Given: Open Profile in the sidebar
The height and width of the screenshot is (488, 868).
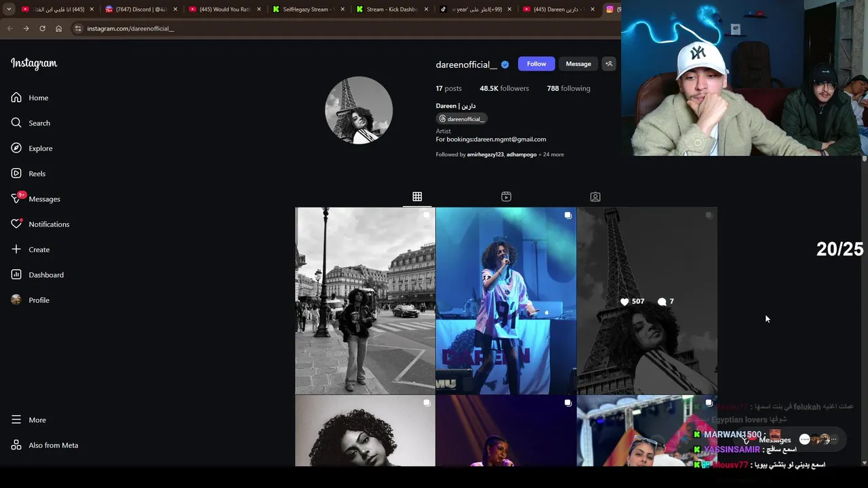Looking at the screenshot, I should coord(31,300).
